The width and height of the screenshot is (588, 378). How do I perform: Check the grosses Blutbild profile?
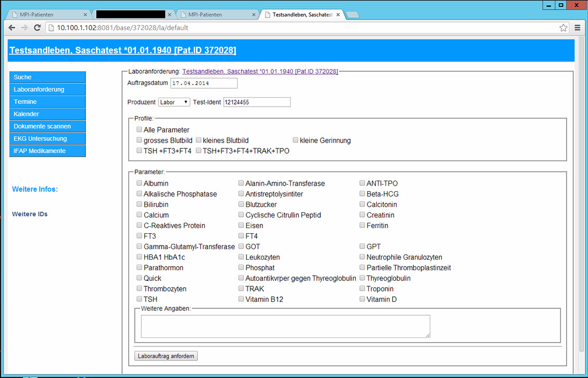pos(139,140)
